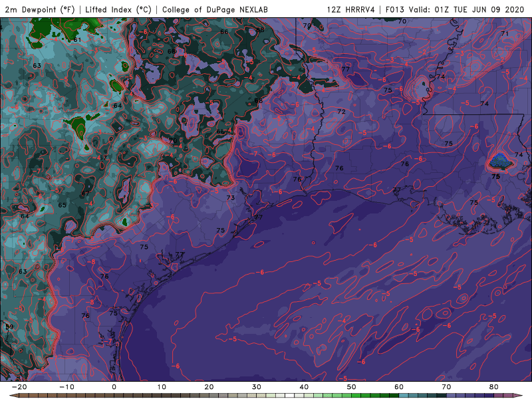Click the dewpoint value 66 on the map
The image size is (532, 399).
[x=224, y=32]
